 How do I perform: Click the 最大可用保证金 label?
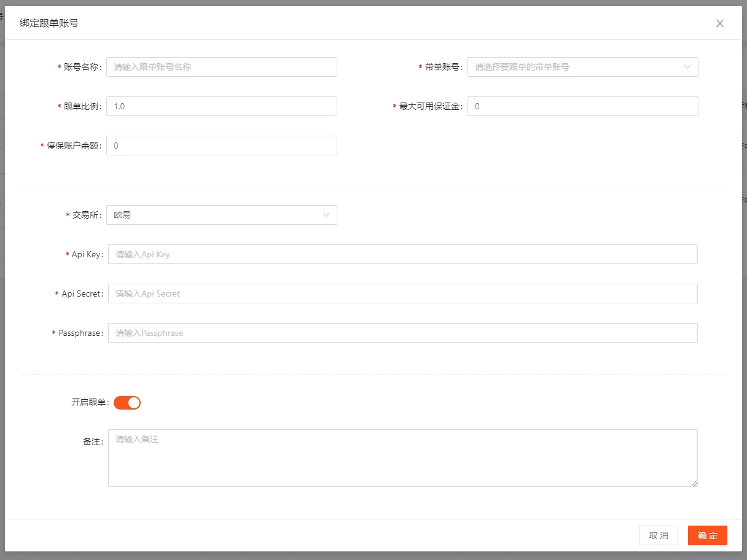pyautogui.click(x=430, y=106)
